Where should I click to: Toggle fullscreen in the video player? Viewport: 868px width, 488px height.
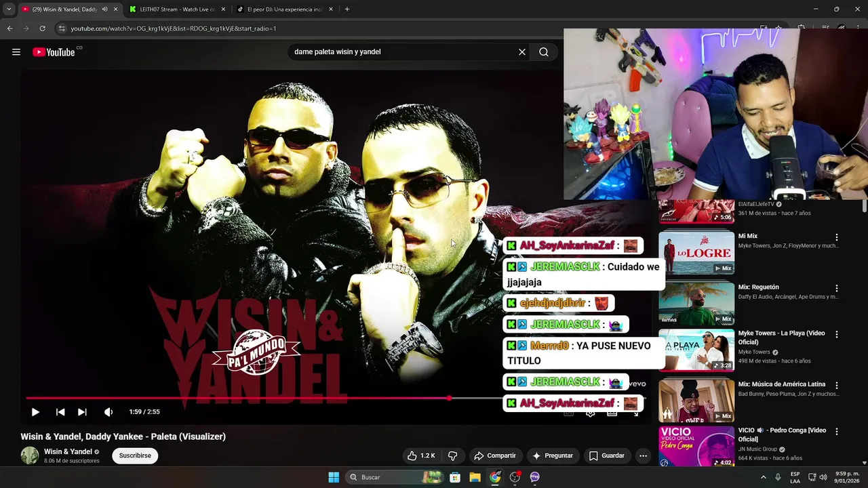point(635,412)
